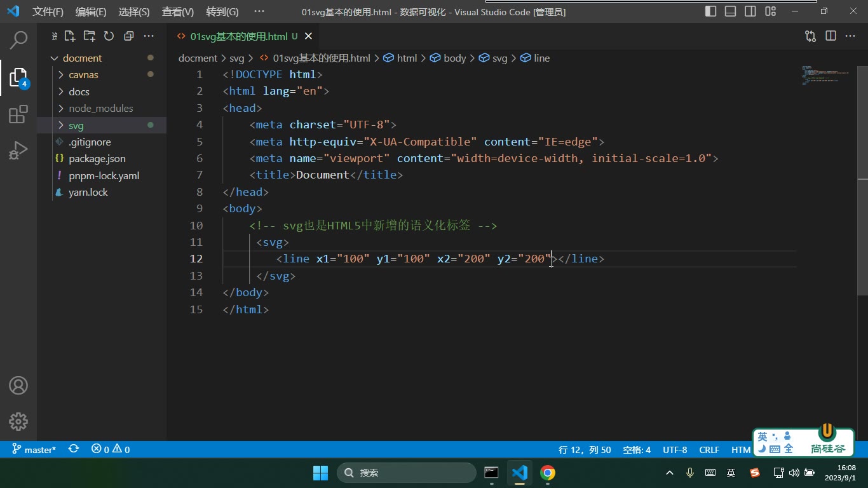Image resolution: width=868 pixels, height=488 pixels.
Task: Open the 文件(F) menu
Action: [48, 11]
